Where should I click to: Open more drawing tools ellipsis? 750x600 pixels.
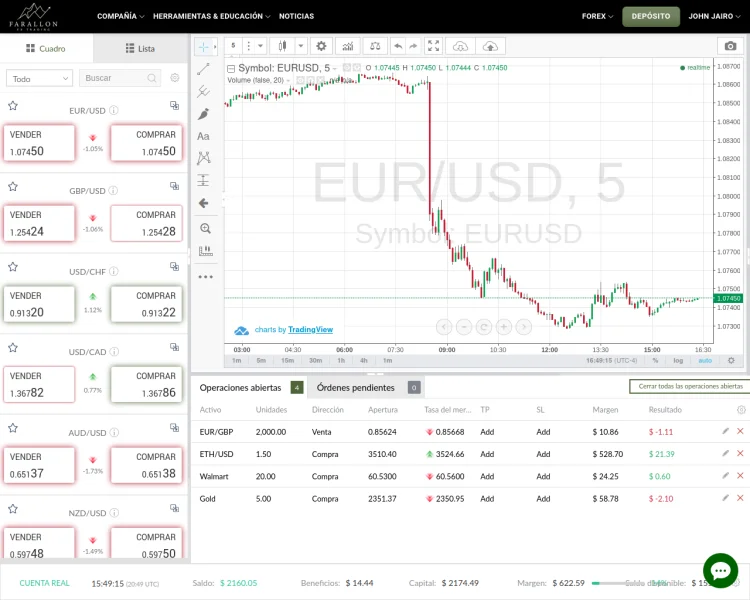click(x=206, y=277)
